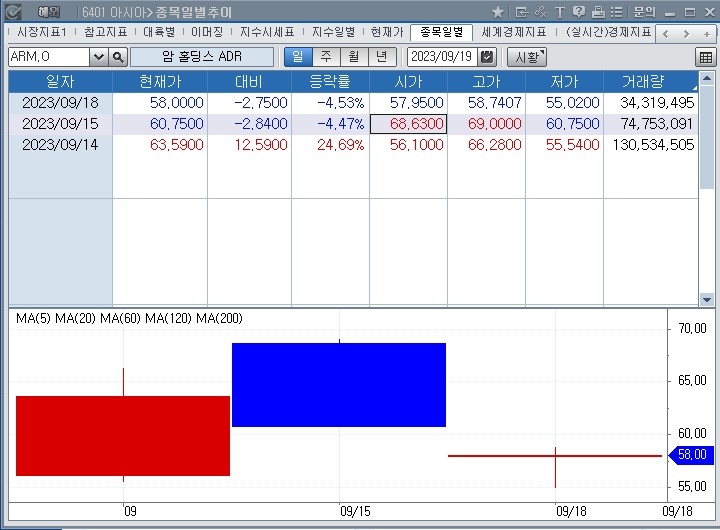Click the ARM.O symbol input field
720x530 pixels.
[49, 57]
